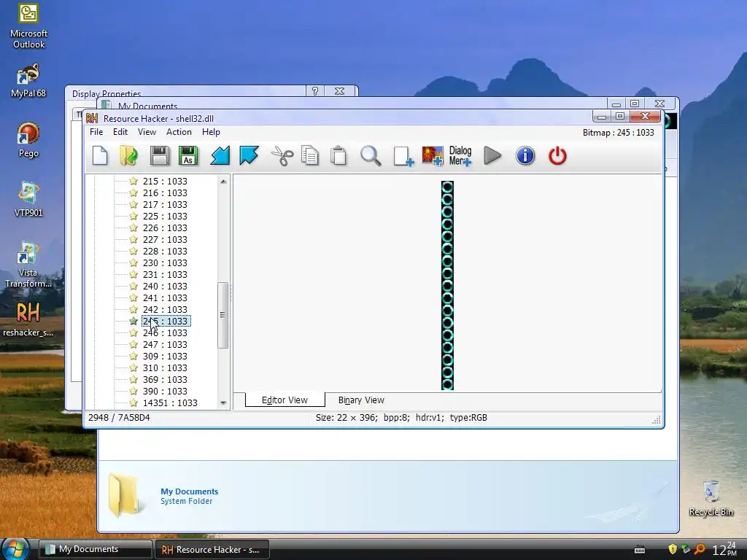
Task: Click the Find magnifier icon
Action: click(371, 156)
